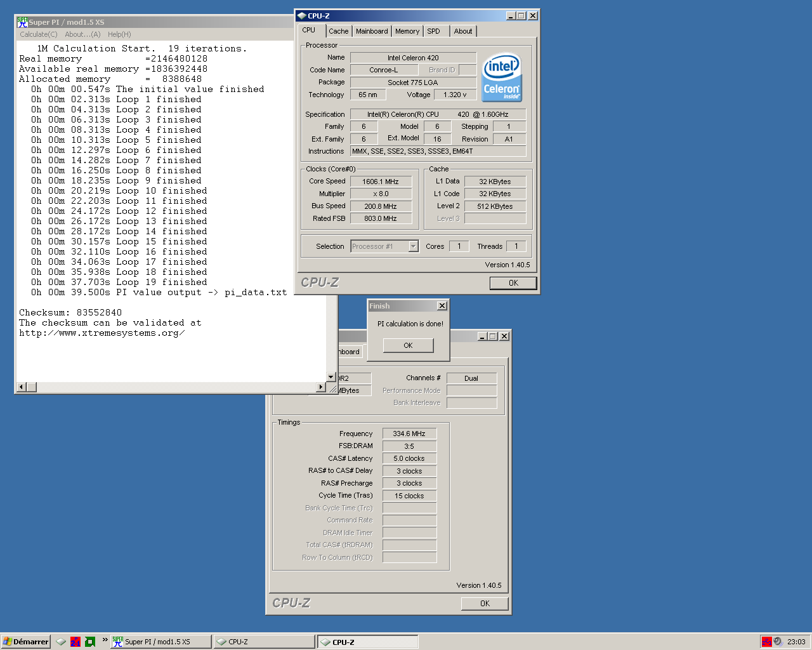Click the Intel Celeron inside logo

click(502, 77)
